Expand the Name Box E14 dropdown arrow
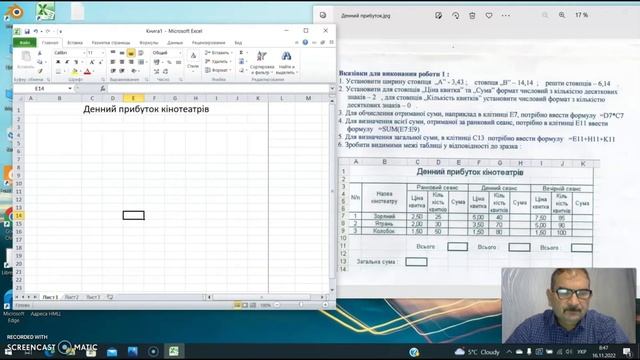 70,89
